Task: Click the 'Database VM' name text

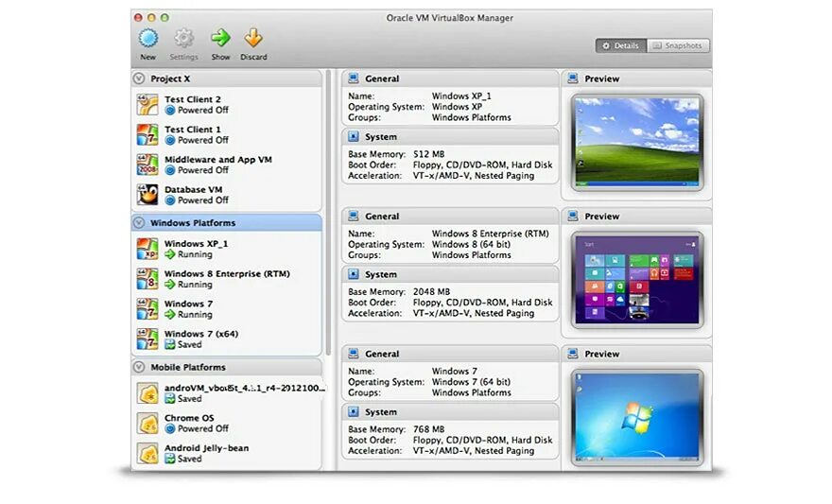Action: 194,189
